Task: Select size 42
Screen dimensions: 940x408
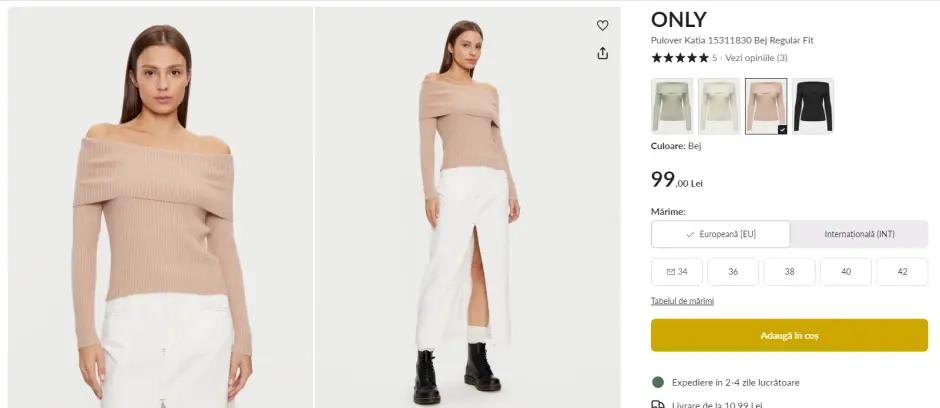Action: (x=902, y=272)
